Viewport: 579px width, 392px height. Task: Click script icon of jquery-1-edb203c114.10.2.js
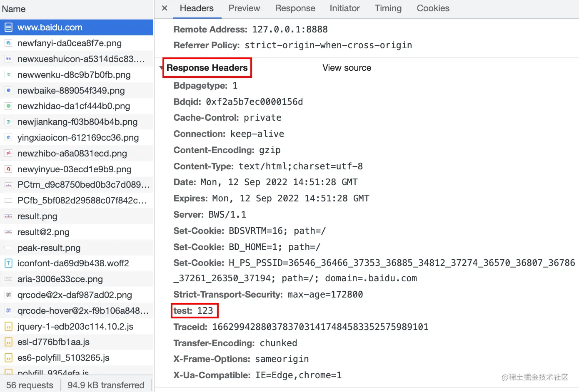tap(8, 327)
